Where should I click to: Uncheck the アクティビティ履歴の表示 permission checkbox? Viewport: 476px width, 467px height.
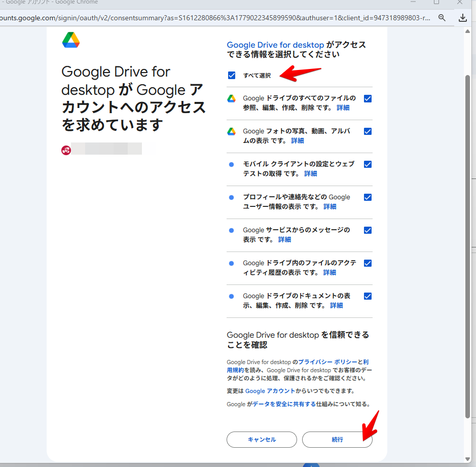368,263
